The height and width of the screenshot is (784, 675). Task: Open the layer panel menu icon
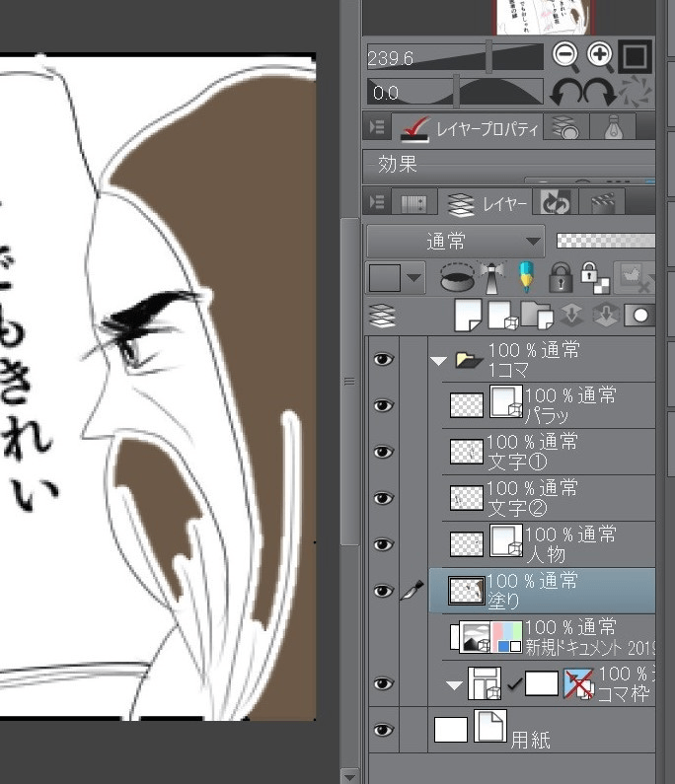click(376, 202)
